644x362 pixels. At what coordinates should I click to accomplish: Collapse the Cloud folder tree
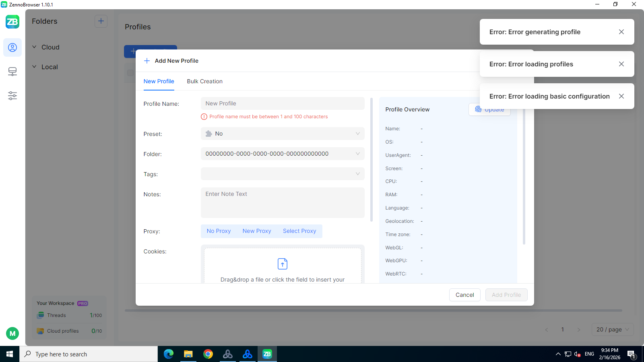click(x=35, y=47)
